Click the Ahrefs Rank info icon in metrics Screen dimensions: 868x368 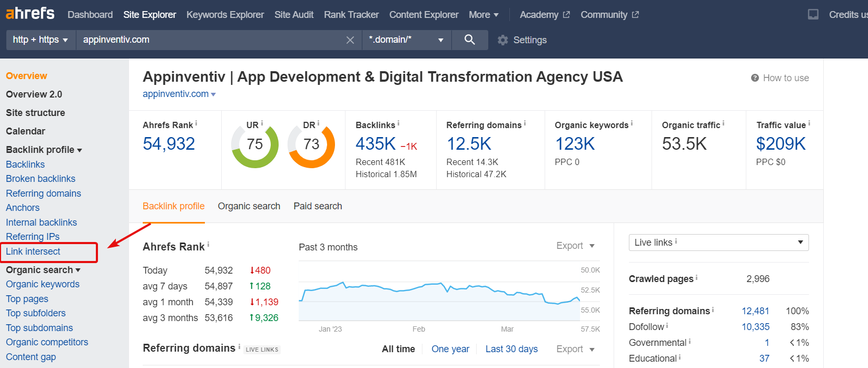click(196, 123)
